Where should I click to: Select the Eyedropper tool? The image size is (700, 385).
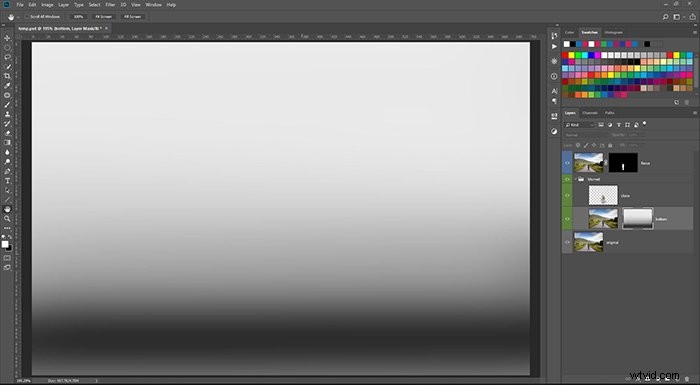[x=7, y=86]
